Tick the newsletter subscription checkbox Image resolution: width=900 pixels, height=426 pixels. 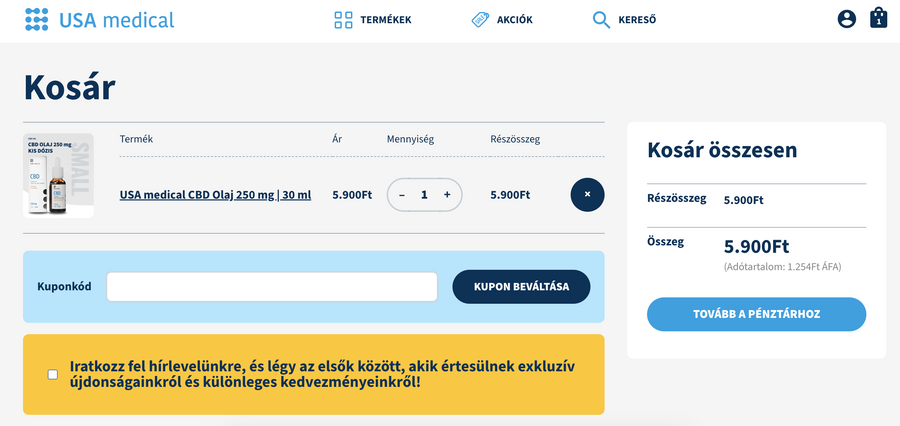[53, 375]
